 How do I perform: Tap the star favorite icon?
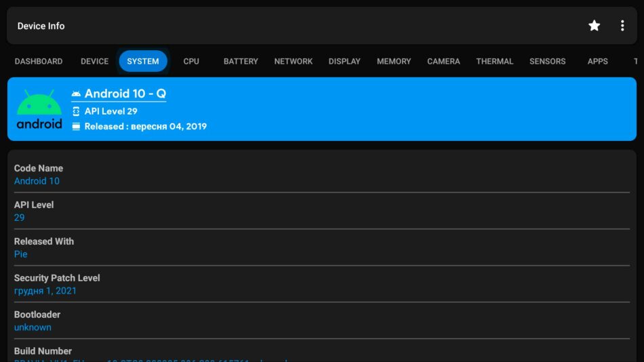(594, 26)
